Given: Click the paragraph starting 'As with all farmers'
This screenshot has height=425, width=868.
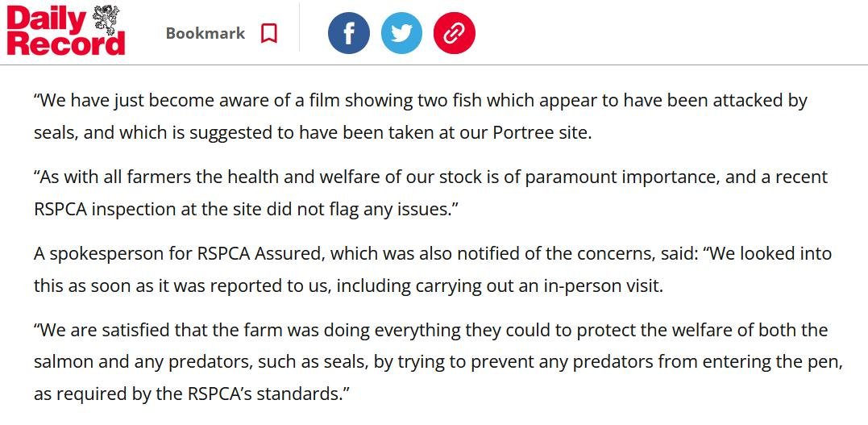Looking at the screenshot, I should click(430, 193).
